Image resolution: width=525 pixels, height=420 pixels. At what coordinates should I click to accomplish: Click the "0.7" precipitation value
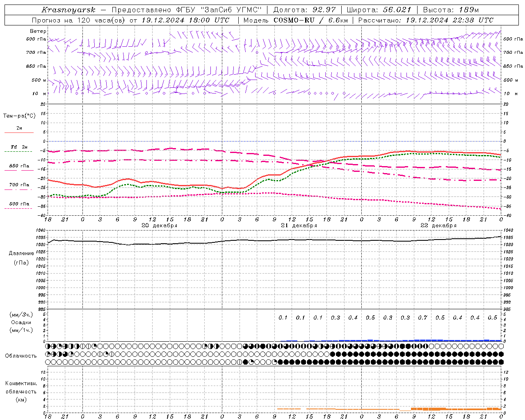click(422, 318)
